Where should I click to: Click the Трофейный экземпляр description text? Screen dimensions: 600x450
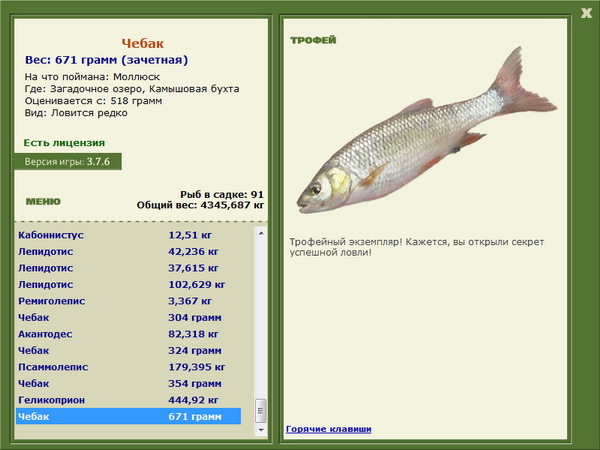[417, 247]
